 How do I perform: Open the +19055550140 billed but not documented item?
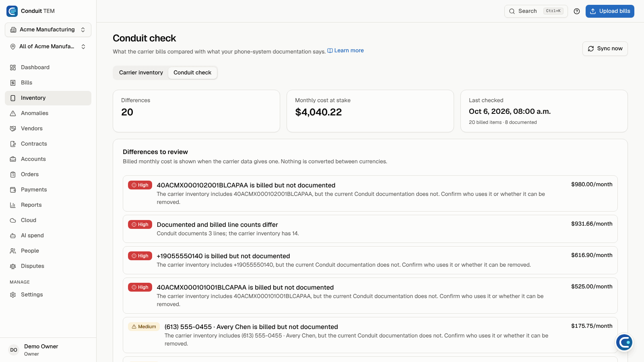tap(370, 260)
